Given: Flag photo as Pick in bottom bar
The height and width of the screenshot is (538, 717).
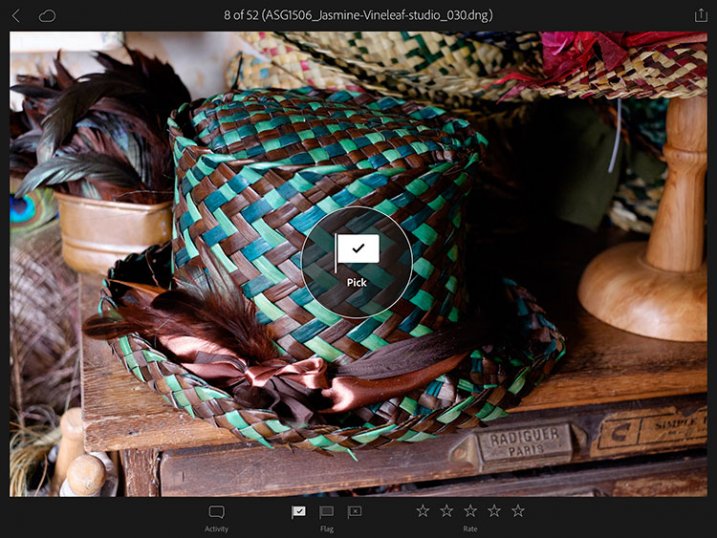Looking at the screenshot, I should coord(298,512).
